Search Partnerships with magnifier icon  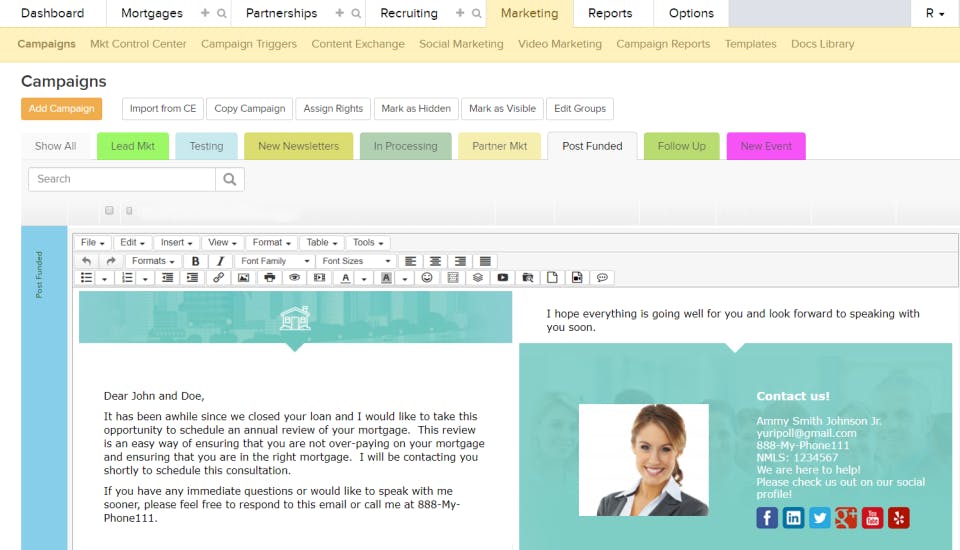pos(356,13)
